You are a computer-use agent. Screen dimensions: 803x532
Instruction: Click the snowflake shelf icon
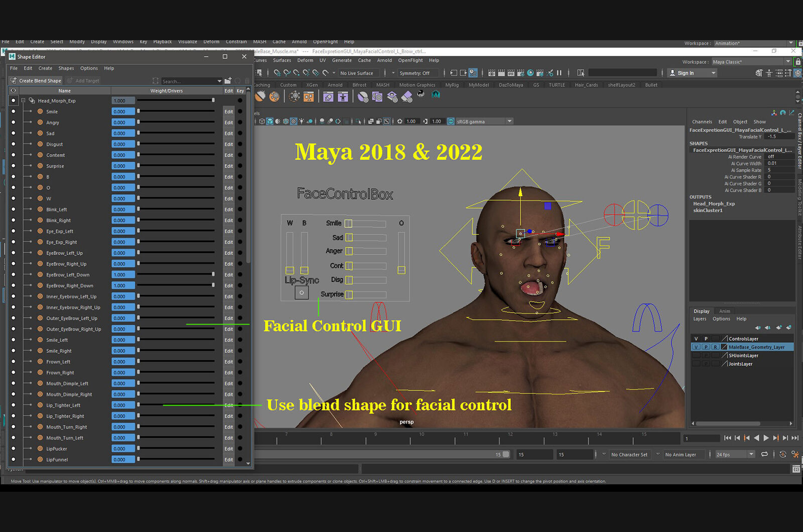pyautogui.click(x=295, y=96)
